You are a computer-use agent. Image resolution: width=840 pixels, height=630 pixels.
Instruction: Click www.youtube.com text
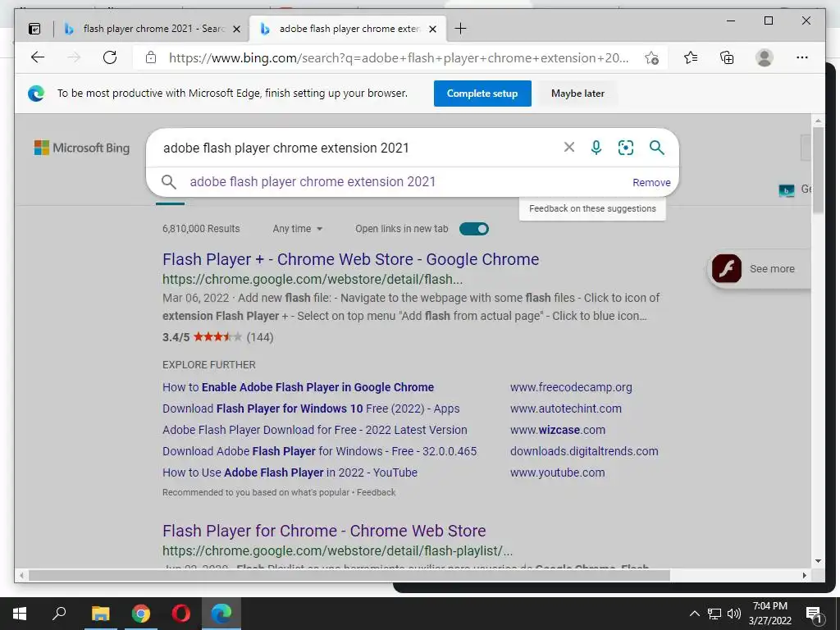click(557, 473)
